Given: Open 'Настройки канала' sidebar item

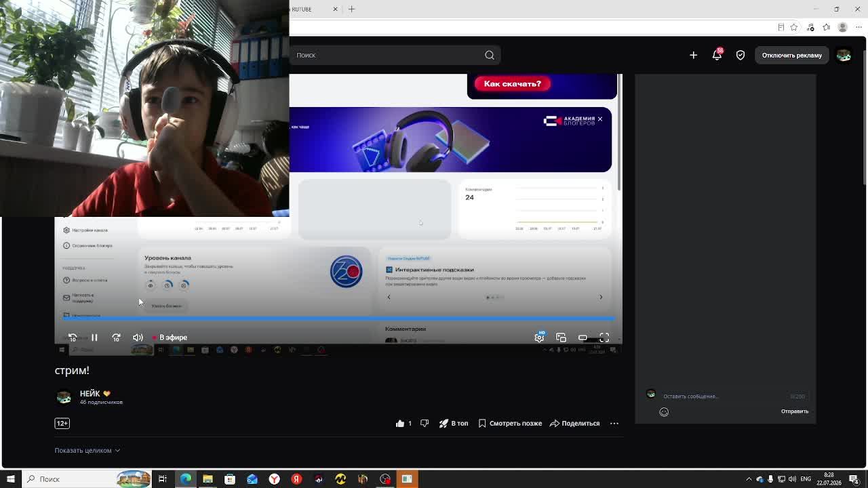Looking at the screenshot, I should click(x=85, y=230).
